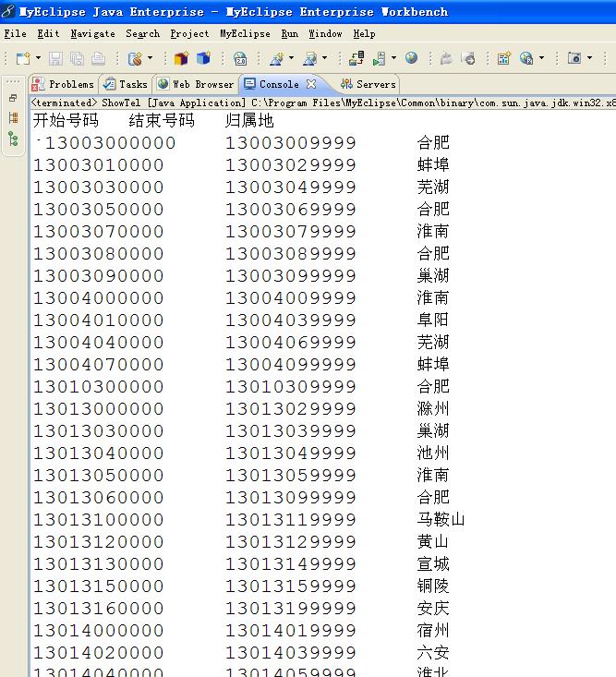This screenshot has height=677, width=616.
Task: Click 马鞍山 location text in console
Action: 441,519
